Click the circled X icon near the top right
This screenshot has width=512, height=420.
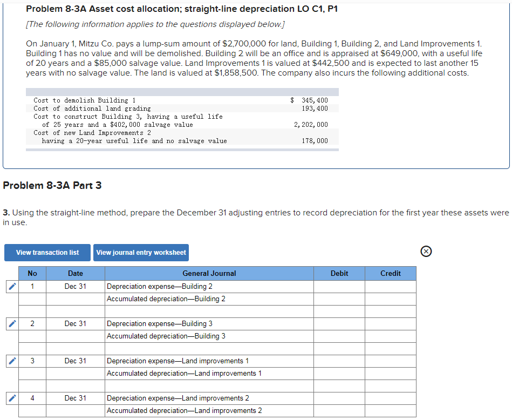(426, 250)
